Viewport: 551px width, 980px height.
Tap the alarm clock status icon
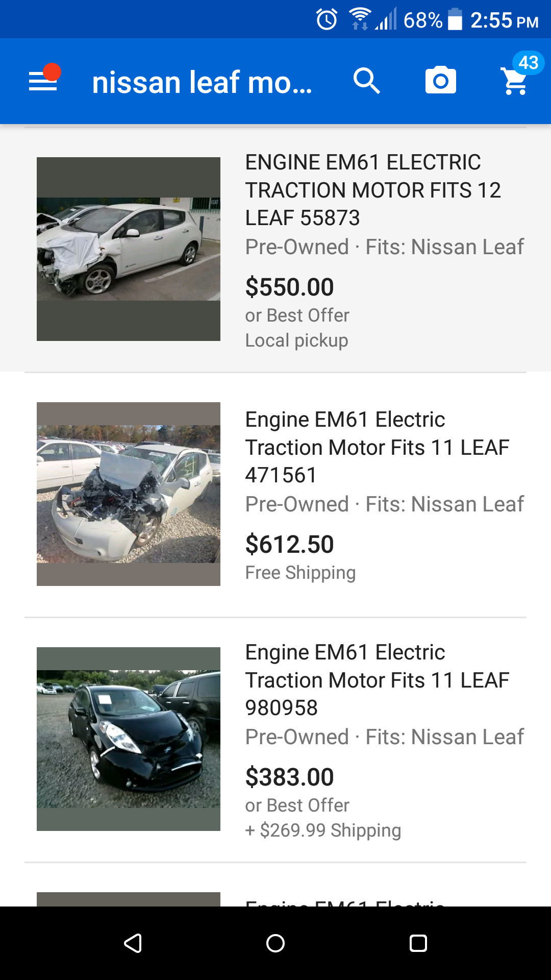coord(327,20)
